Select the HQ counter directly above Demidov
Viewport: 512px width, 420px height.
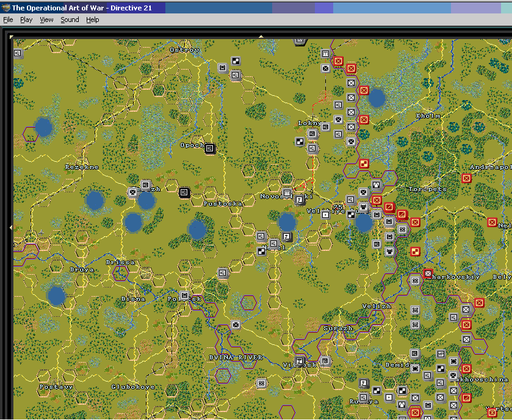pyautogui.click(x=415, y=353)
